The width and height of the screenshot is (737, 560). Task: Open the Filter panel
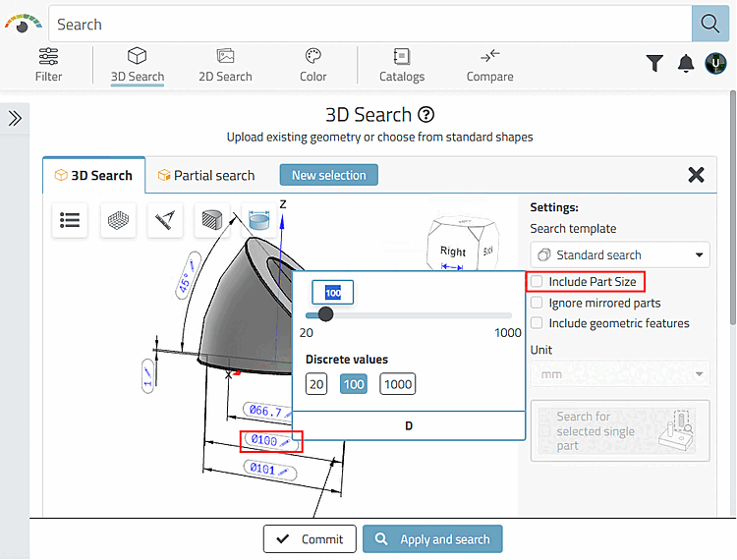[x=48, y=65]
